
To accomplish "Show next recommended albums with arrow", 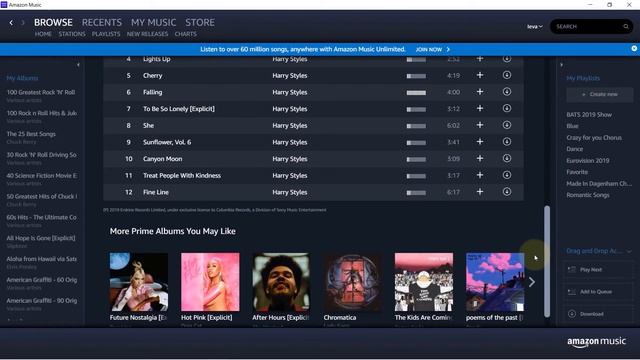I will pos(531,282).
